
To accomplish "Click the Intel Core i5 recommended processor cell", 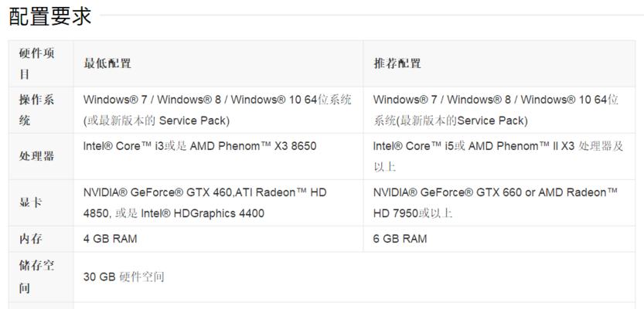I will (498, 156).
